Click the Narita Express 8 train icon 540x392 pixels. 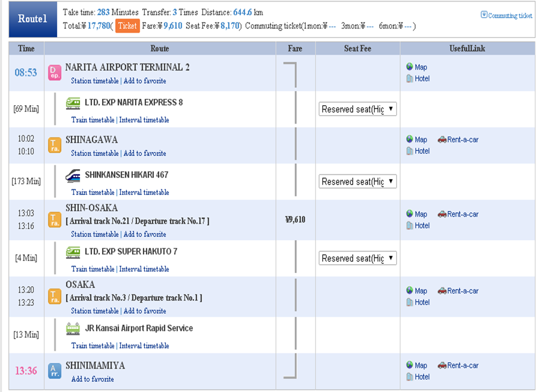pos(73,103)
